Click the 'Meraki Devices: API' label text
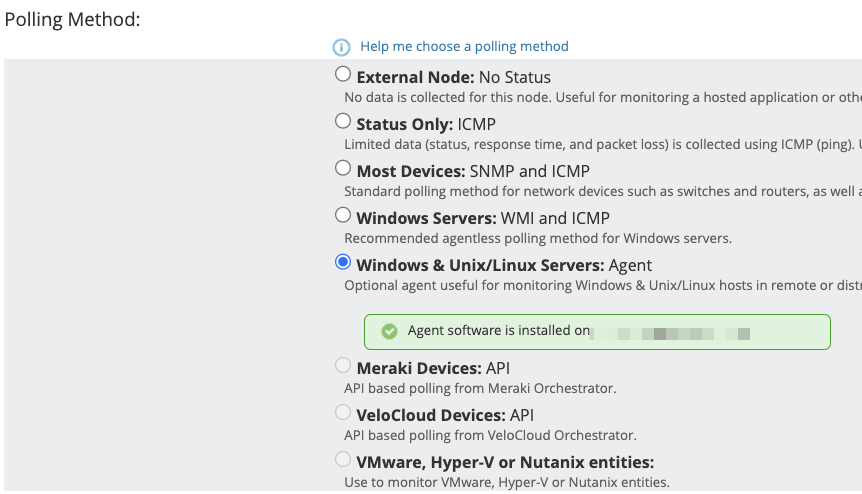The width and height of the screenshot is (862, 494). [x=433, y=369]
